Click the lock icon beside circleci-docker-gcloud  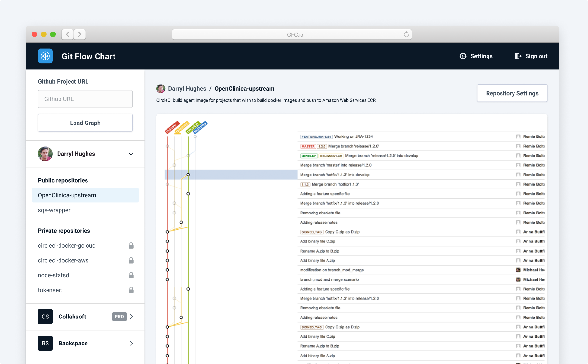pyautogui.click(x=131, y=246)
